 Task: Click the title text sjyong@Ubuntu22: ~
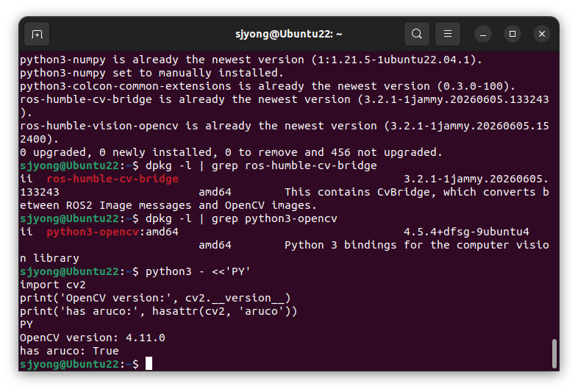point(288,35)
